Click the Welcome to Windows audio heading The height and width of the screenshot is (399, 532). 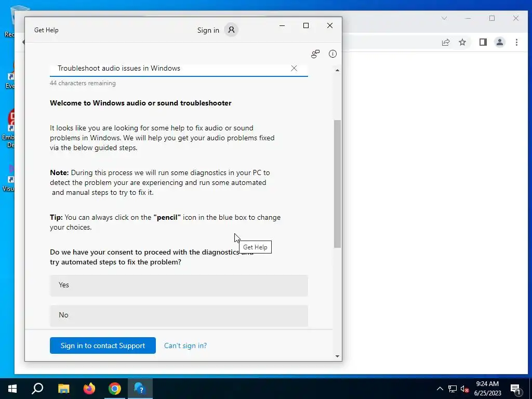point(140,103)
